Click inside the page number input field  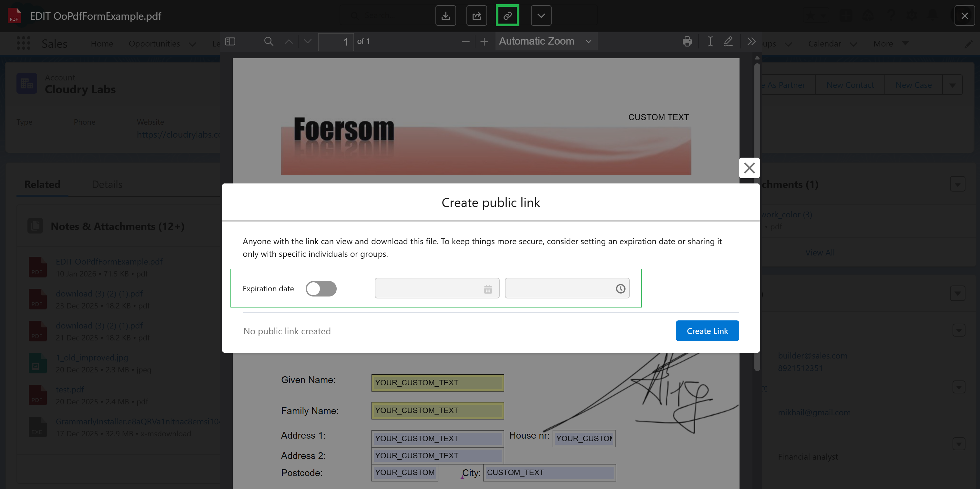336,42
